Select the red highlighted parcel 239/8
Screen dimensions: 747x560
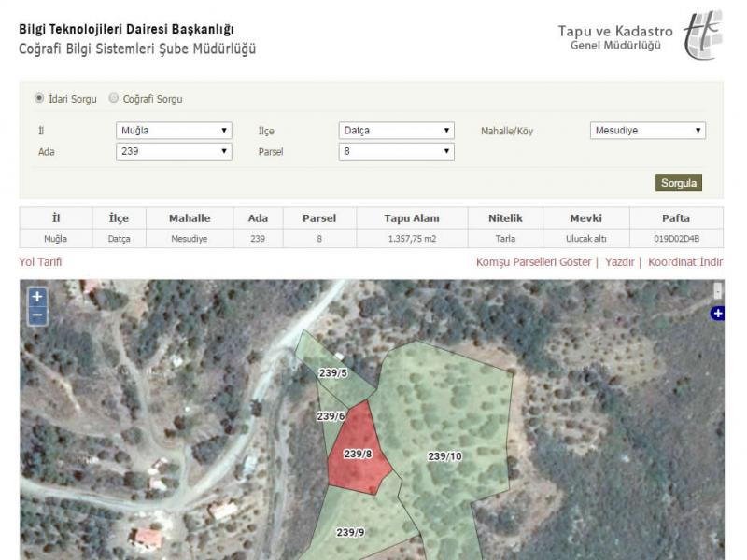pyautogui.click(x=359, y=455)
